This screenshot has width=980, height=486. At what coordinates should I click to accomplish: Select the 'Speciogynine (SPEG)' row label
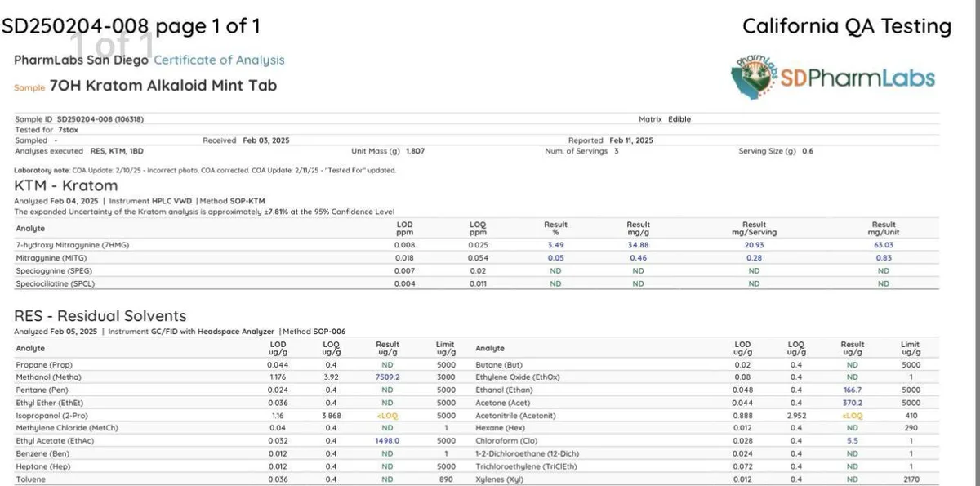pyautogui.click(x=54, y=270)
